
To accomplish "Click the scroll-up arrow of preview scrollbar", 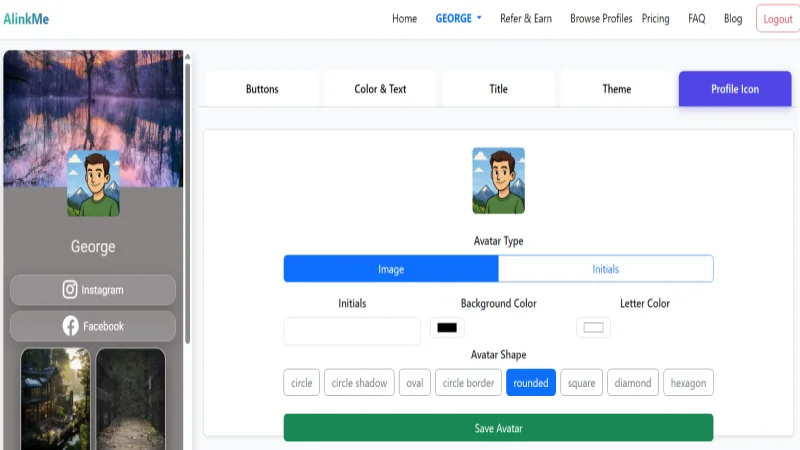I will tap(187, 56).
